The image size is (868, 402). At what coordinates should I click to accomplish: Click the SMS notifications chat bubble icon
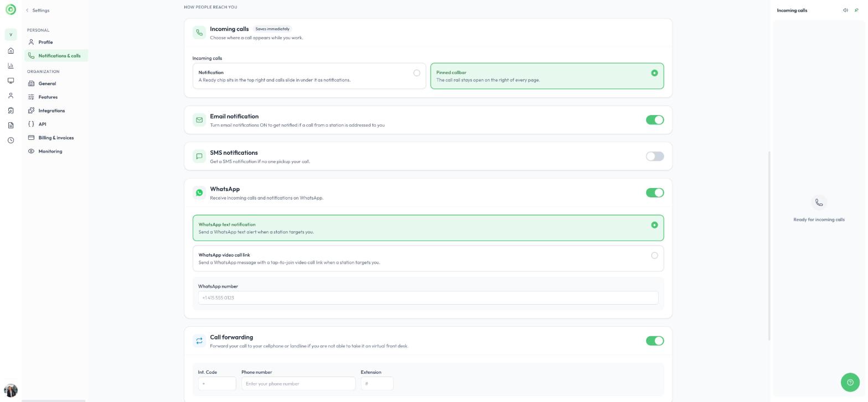[x=199, y=156]
